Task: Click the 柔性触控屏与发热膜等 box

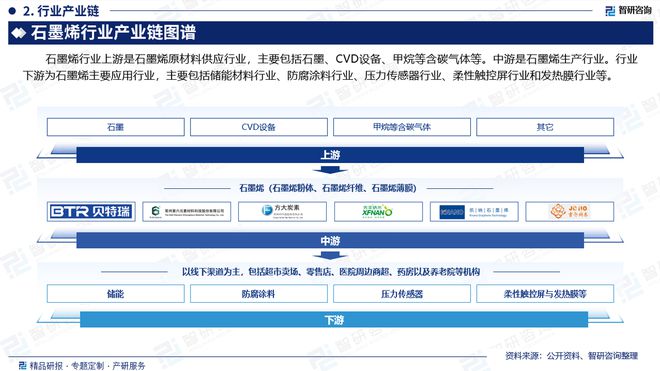Action: pyautogui.click(x=545, y=294)
